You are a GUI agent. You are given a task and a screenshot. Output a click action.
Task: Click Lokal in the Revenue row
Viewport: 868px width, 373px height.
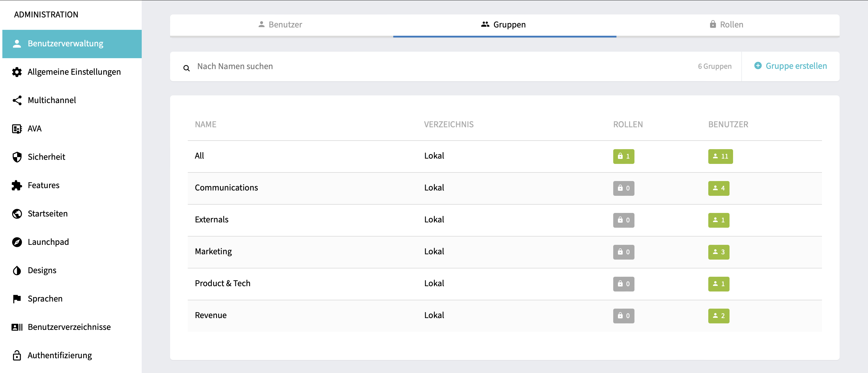click(x=434, y=315)
